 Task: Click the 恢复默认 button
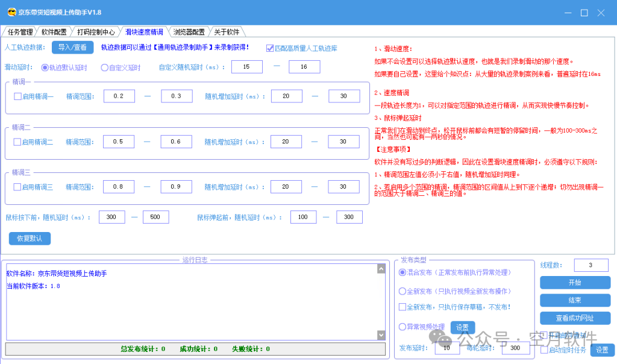tap(30, 239)
